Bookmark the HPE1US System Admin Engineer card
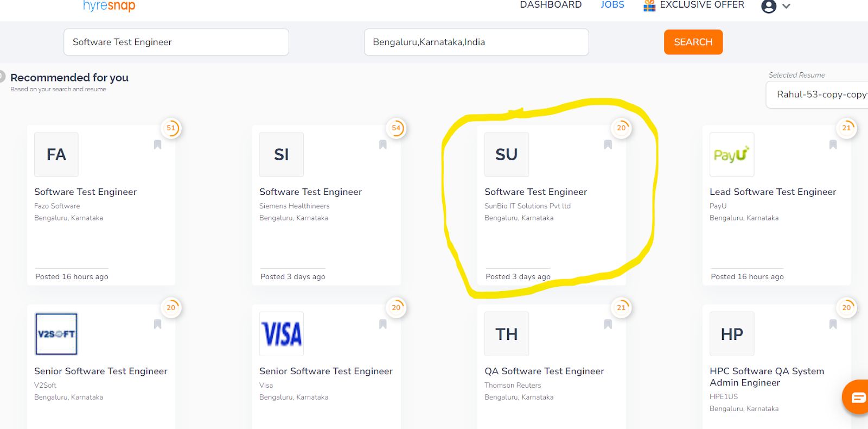Viewport: 868px width, 429px height. pos(833,324)
